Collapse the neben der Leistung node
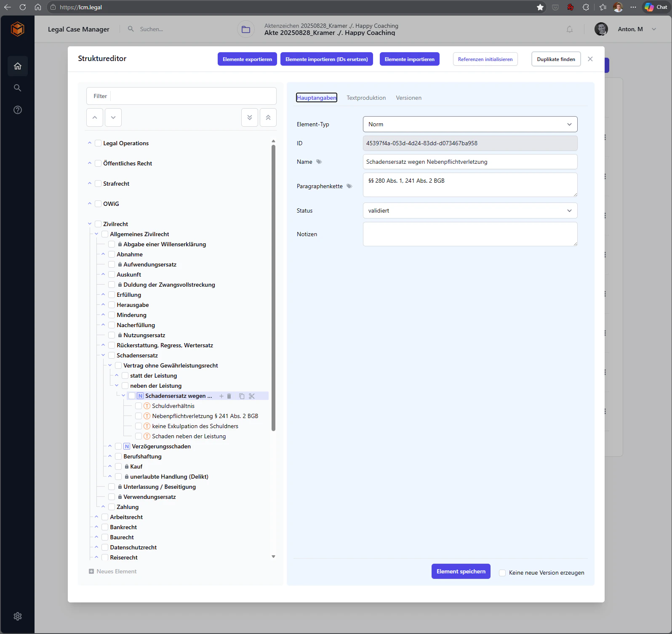This screenshot has width=672, height=634. pos(117,386)
